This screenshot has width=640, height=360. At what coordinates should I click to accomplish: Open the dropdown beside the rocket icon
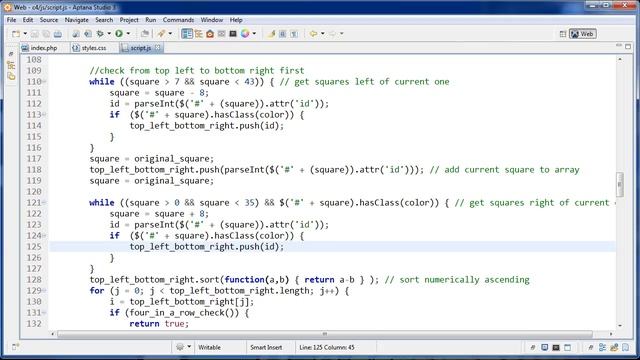coord(171,34)
